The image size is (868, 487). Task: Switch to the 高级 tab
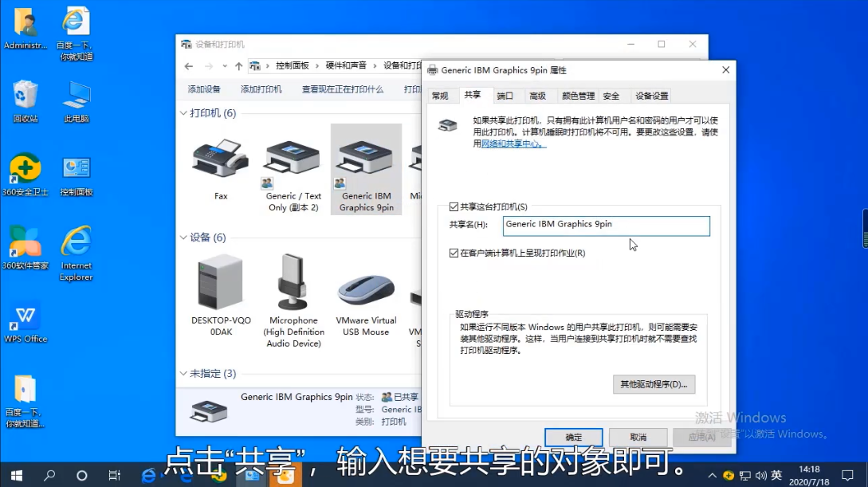click(538, 96)
